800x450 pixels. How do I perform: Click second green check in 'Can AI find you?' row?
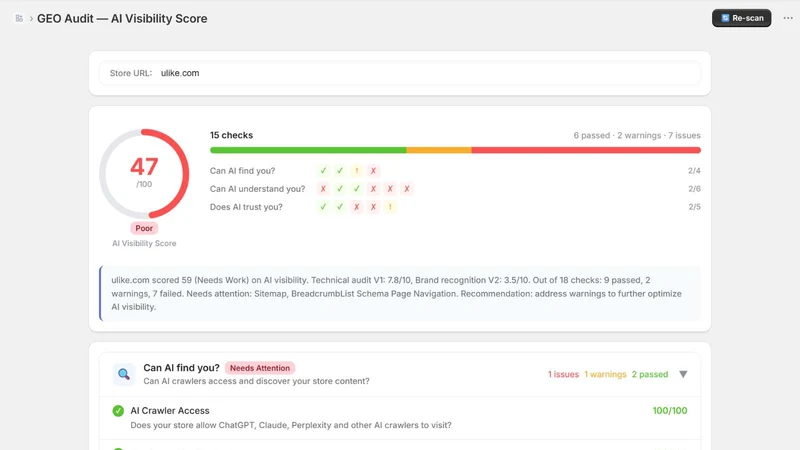(x=340, y=171)
